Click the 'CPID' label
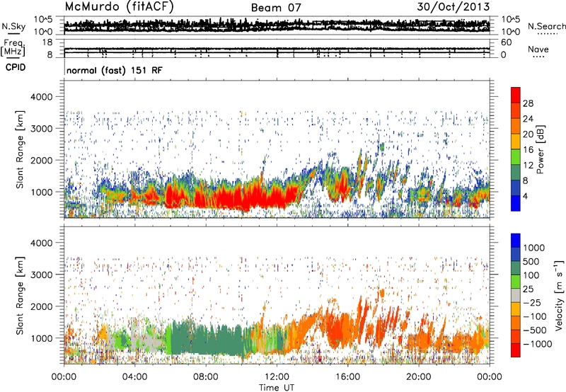The width and height of the screenshot is (566, 392). pyautogui.click(x=16, y=67)
